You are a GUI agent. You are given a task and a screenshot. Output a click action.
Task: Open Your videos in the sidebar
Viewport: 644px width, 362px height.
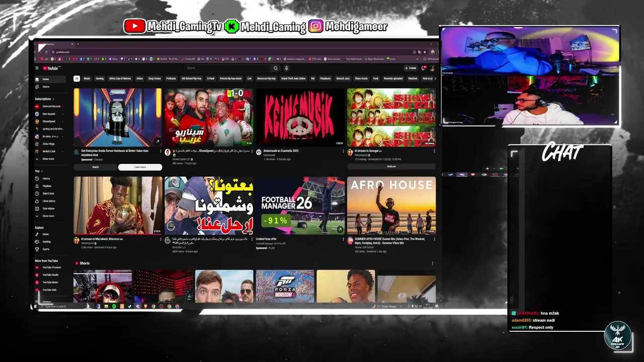pos(50,208)
